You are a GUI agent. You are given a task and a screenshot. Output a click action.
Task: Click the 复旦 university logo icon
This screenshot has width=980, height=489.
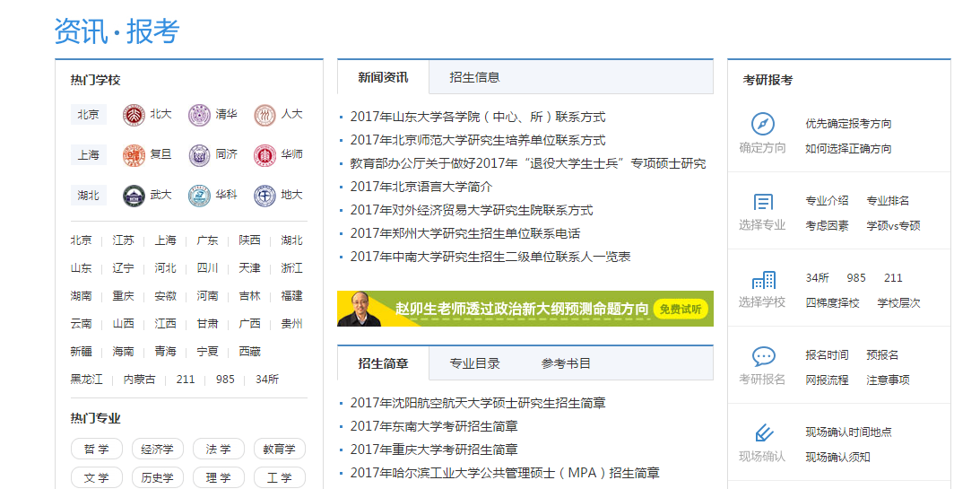[x=134, y=156]
